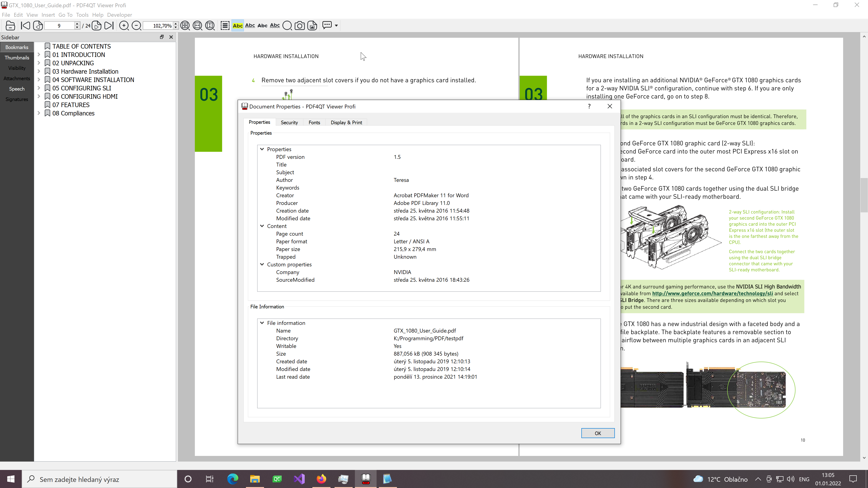The width and height of the screenshot is (868, 488).
Task: Switch to the Display & Print tab
Action: click(346, 123)
